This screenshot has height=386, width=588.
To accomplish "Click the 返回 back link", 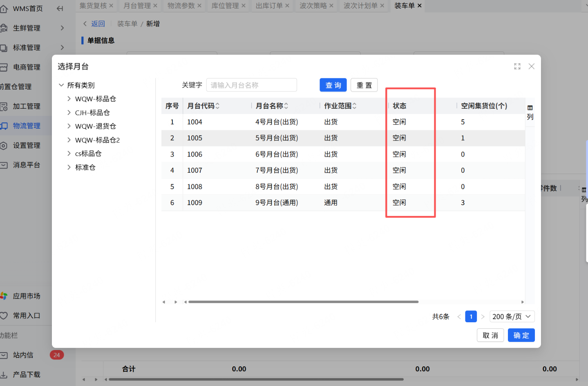I will click(98, 24).
